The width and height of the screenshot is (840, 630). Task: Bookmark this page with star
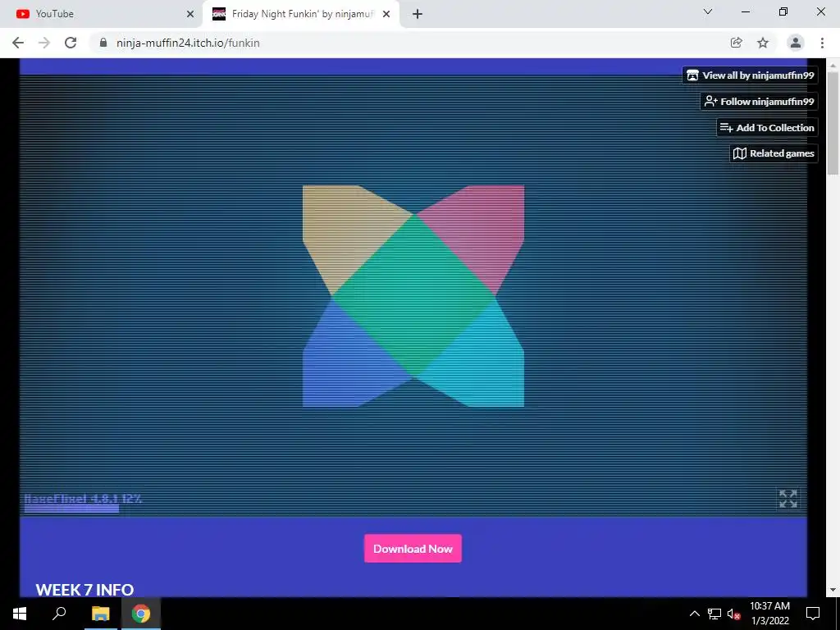(x=763, y=43)
